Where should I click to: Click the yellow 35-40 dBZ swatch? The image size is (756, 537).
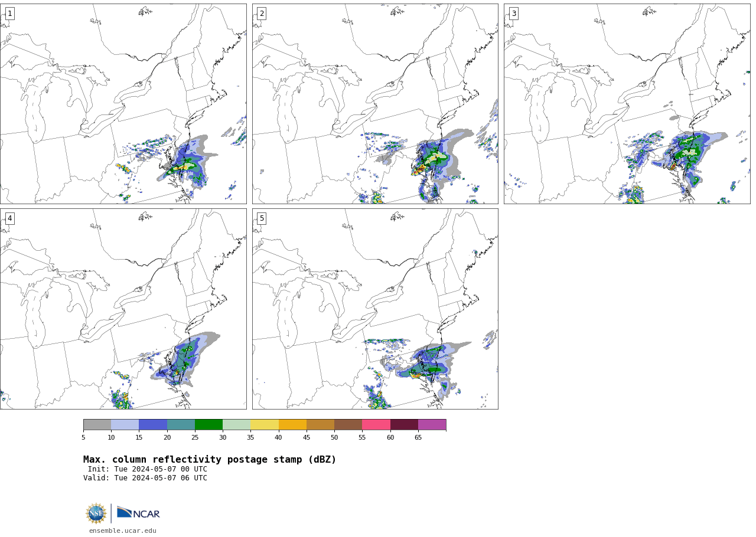tap(265, 425)
